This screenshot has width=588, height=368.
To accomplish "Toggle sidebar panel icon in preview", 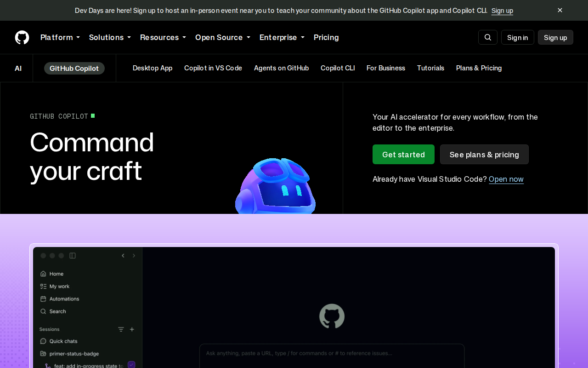I will [x=73, y=256].
